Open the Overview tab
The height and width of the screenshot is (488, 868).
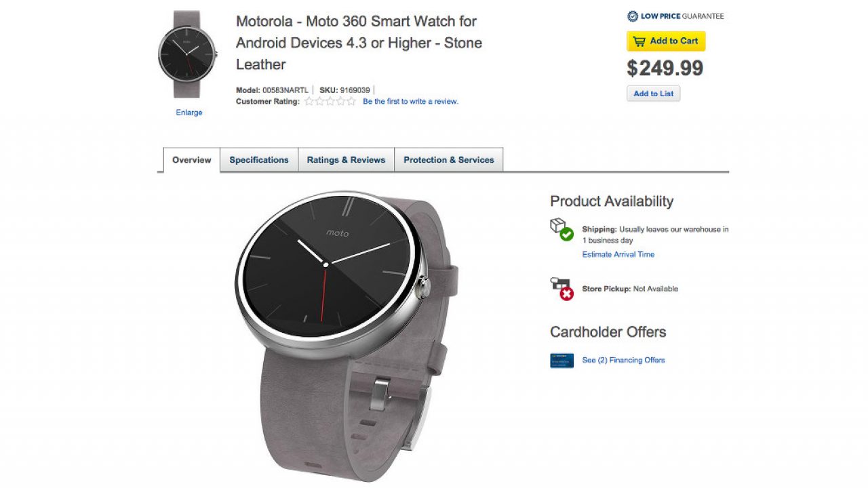pyautogui.click(x=192, y=161)
